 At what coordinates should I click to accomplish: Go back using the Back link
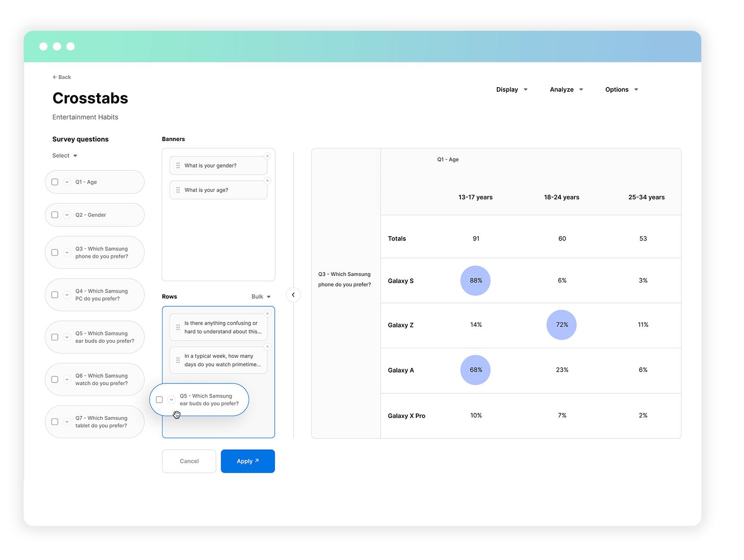point(62,77)
